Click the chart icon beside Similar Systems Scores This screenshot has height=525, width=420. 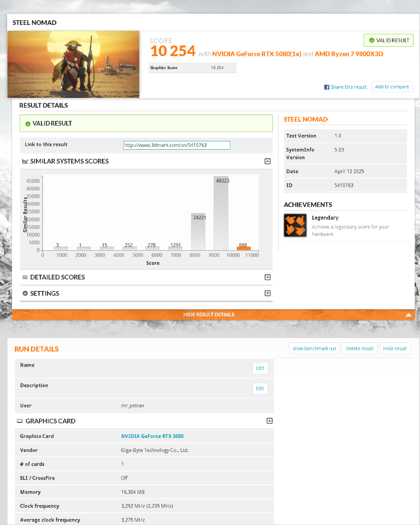(25, 161)
